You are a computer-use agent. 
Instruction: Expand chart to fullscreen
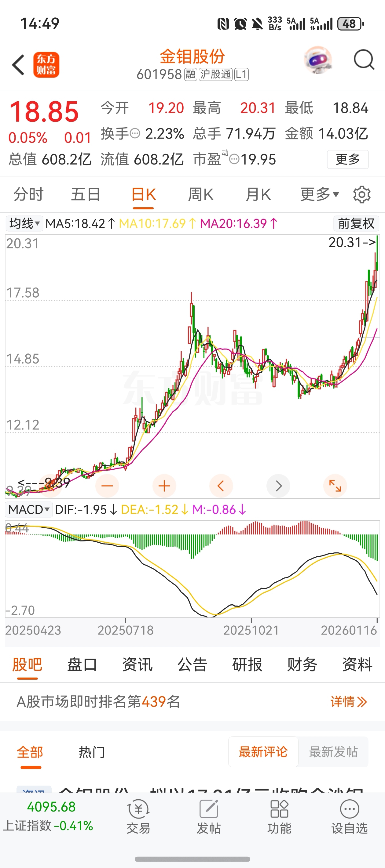(335, 486)
